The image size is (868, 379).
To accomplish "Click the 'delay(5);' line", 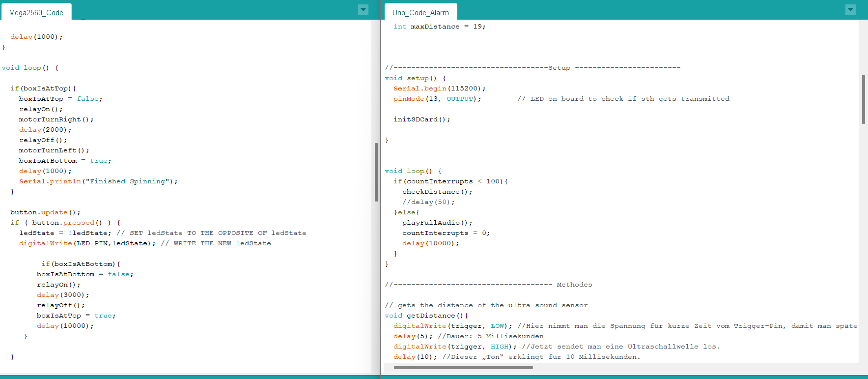I will coord(413,336).
